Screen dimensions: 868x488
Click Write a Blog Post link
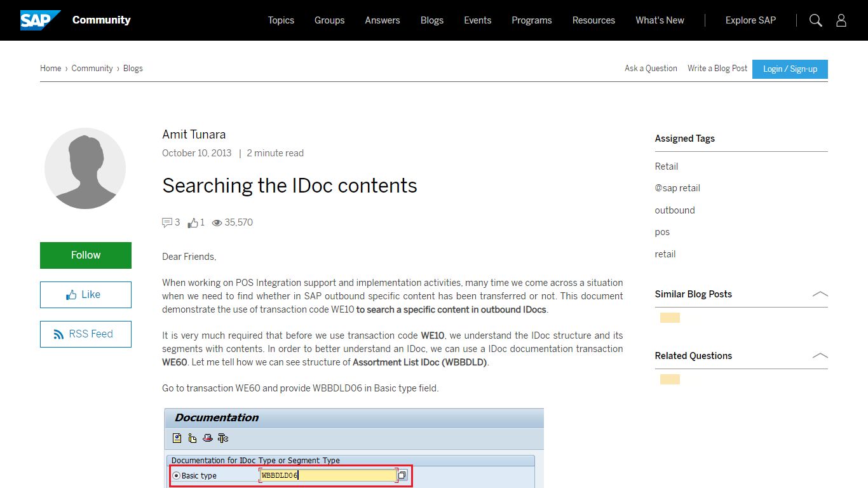[717, 68]
